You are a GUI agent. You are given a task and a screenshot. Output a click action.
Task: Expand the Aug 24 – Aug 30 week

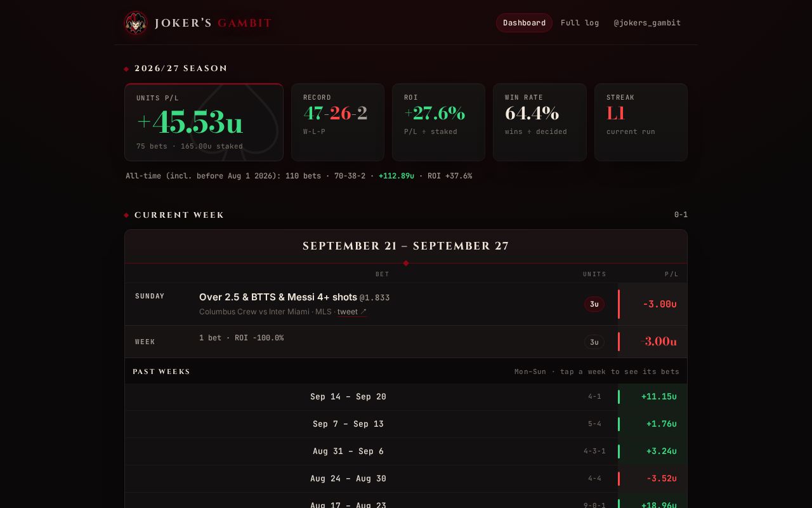point(406,479)
